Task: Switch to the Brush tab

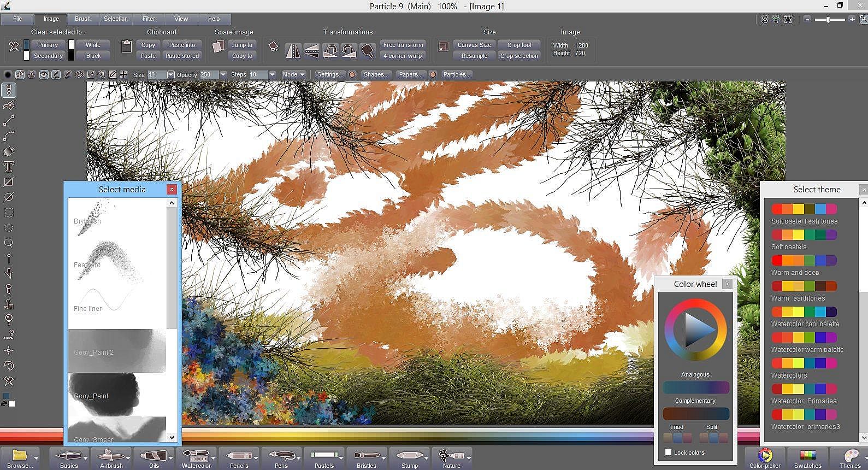Action: [x=83, y=19]
